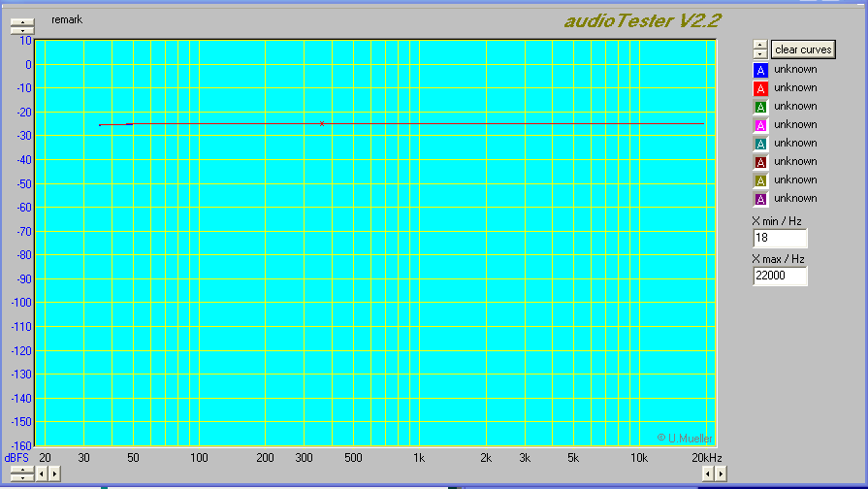Click the unknown label beside purple swatch

pyautogui.click(x=795, y=198)
